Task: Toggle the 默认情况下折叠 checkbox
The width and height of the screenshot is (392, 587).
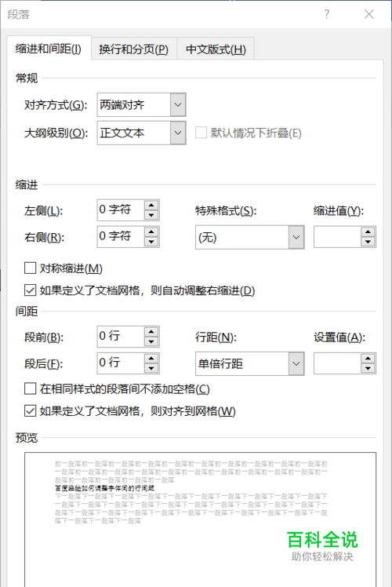Action: (x=201, y=133)
